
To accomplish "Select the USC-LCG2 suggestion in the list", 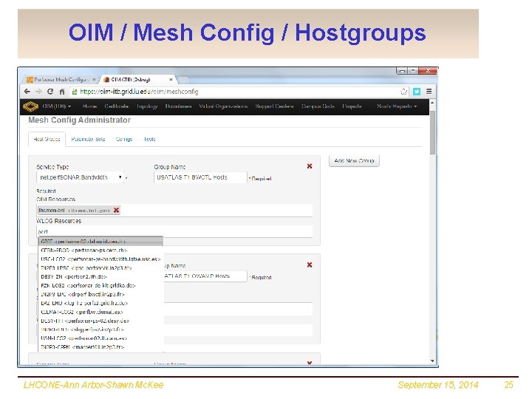I will pos(100,259).
